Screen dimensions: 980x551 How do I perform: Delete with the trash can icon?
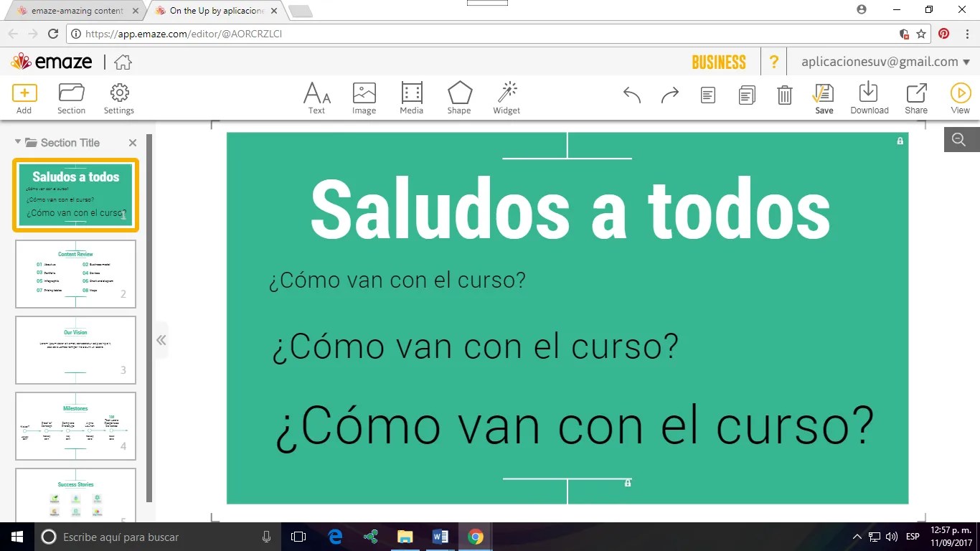click(785, 95)
